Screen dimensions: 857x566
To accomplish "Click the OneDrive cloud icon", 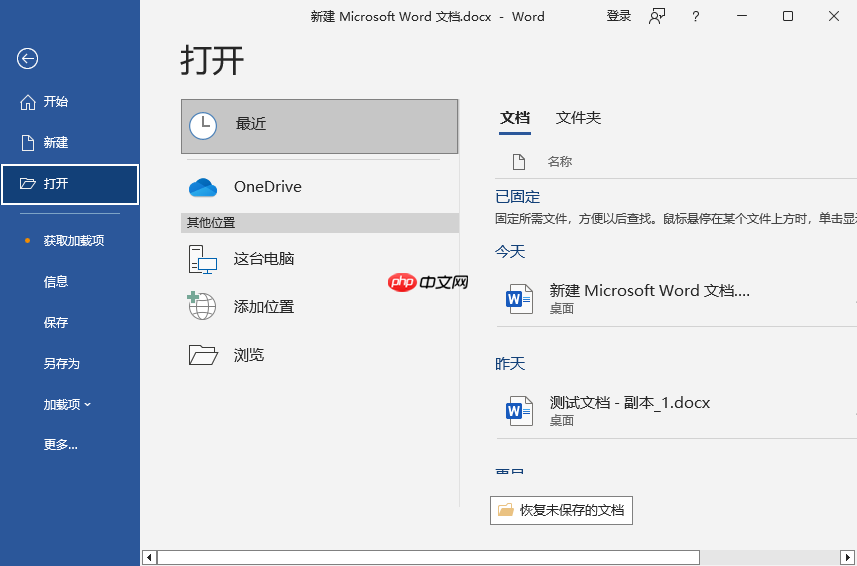I will (203, 187).
